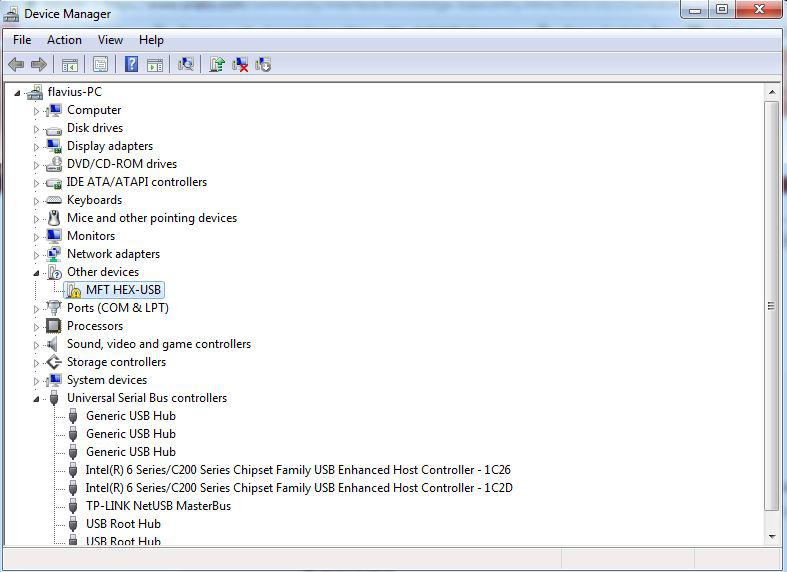787x572 pixels.
Task: Select the Monitors label
Action: pyautogui.click(x=91, y=236)
